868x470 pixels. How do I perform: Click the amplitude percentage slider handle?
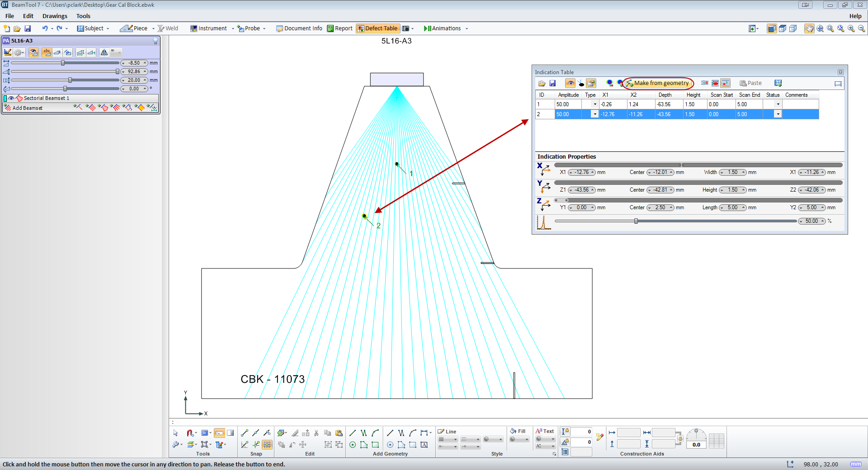point(637,221)
